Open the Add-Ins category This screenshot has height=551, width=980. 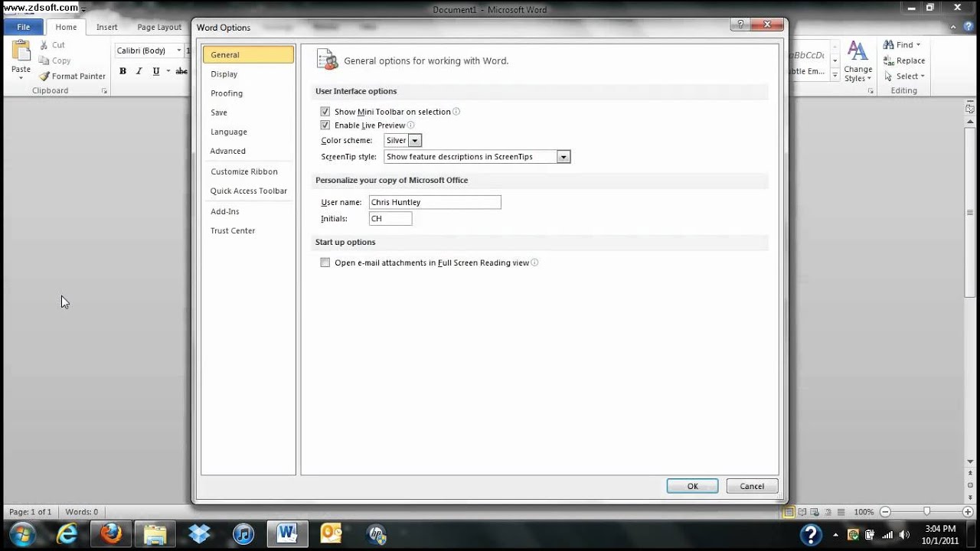[248, 211]
